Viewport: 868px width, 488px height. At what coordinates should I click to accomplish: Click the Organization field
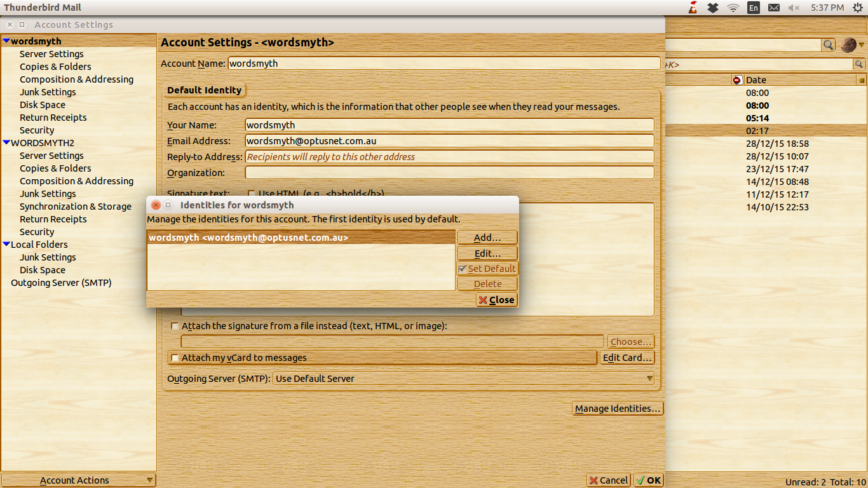click(450, 173)
